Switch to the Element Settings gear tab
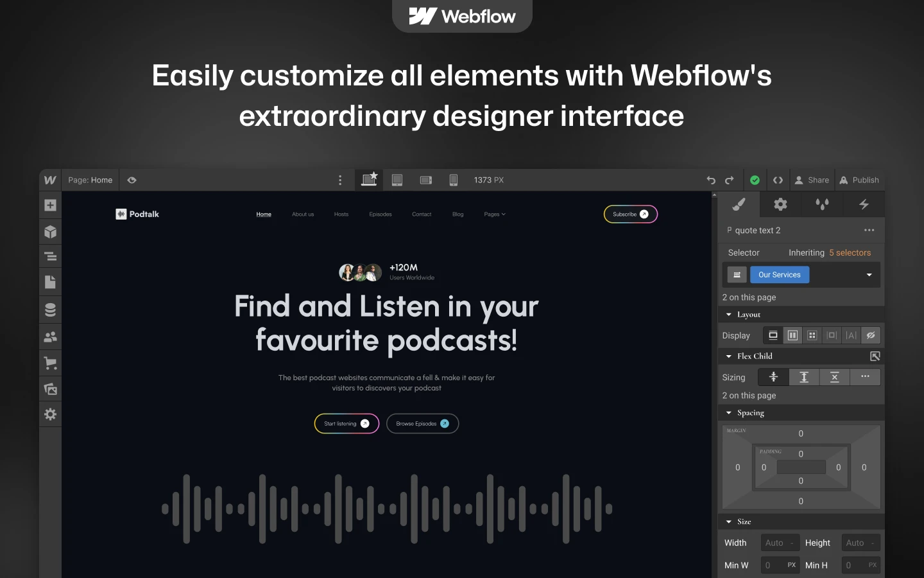924x578 pixels. pos(780,204)
